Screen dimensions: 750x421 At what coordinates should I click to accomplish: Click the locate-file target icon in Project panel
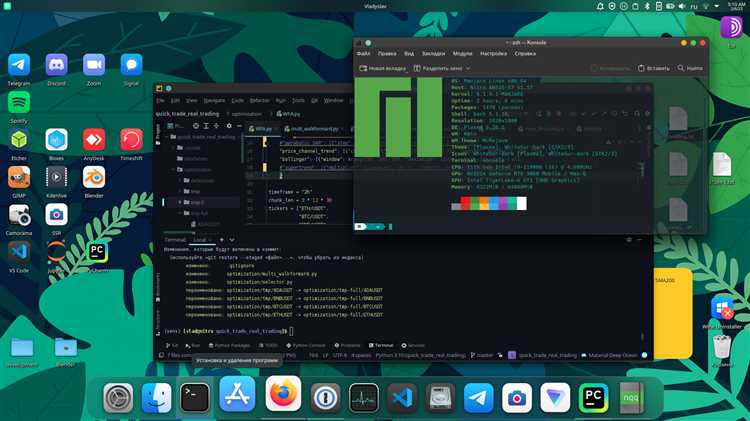(196, 126)
